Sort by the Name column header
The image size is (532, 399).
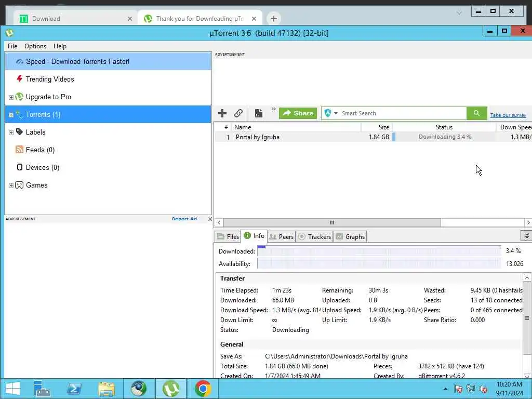pos(296,127)
